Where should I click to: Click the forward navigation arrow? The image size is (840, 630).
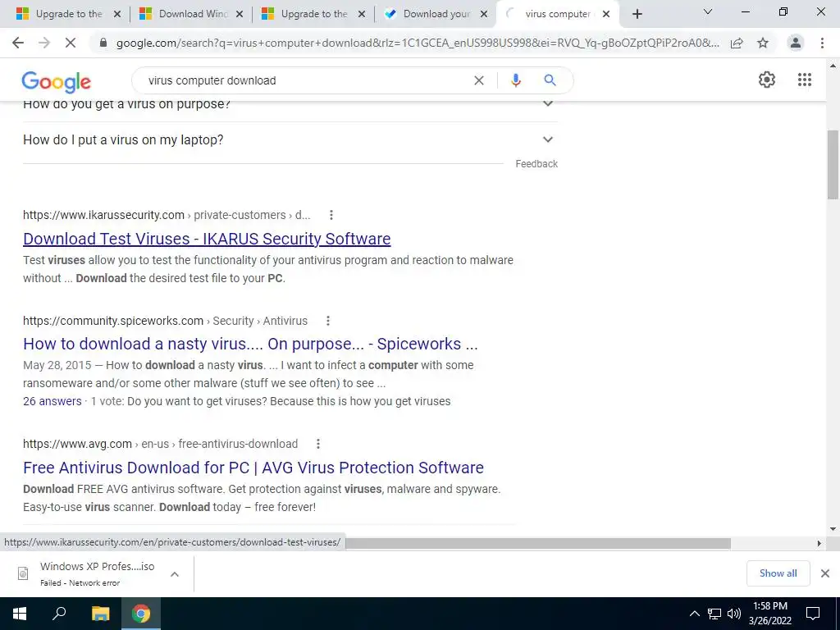[44, 43]
